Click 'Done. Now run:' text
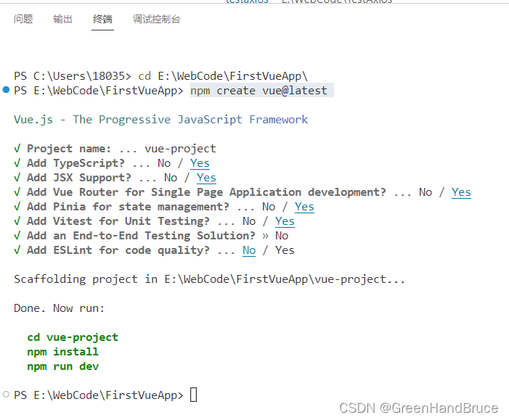 [x=59, y=308]
